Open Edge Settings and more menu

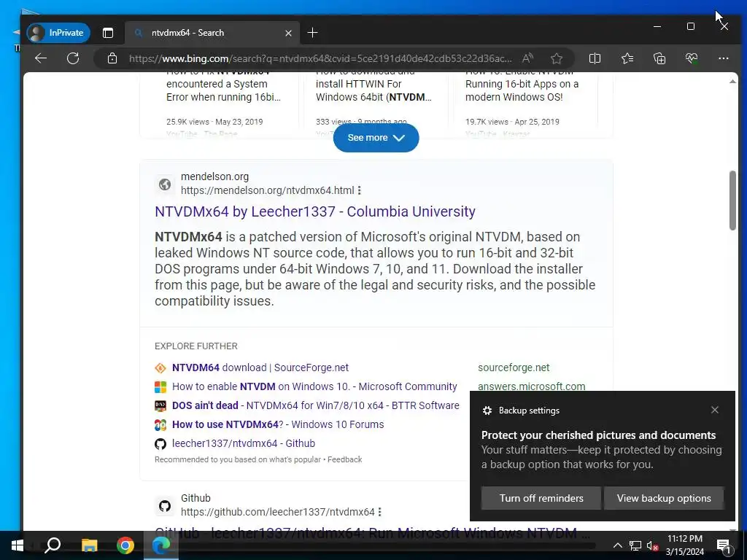(x=723, y=58)
